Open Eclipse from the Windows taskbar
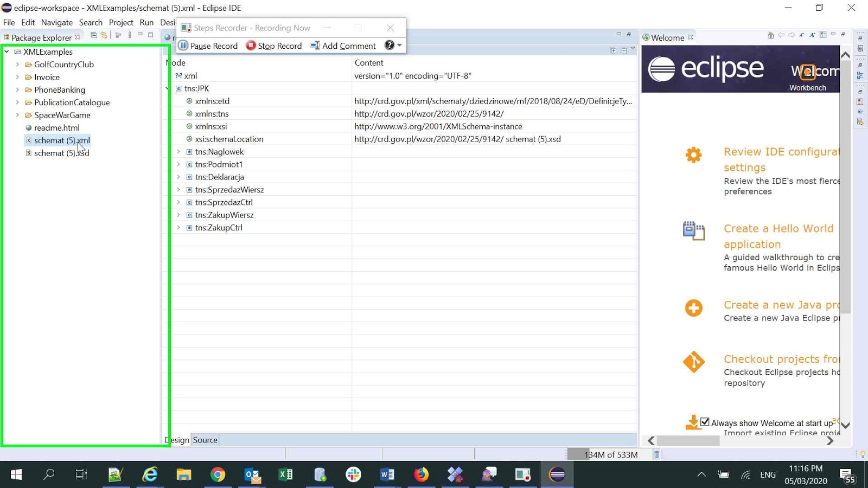The width and height of the screenshot is (868, 488). [557, 474]
